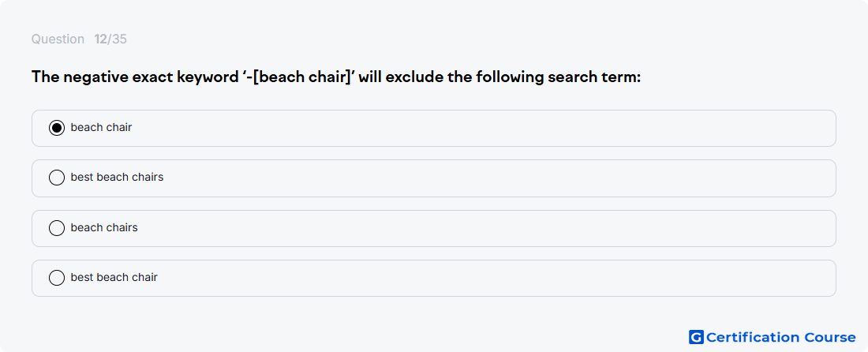This screenshot has width=868, height=352.
Task: Click empty area of first answer card
Action: tap(473, 128)
